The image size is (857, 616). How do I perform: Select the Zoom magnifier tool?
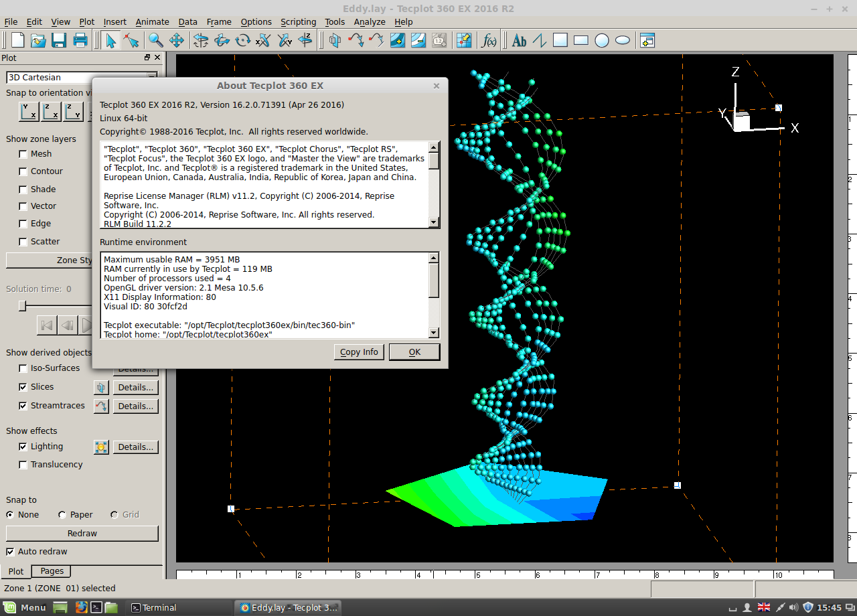tap(156, 40)
